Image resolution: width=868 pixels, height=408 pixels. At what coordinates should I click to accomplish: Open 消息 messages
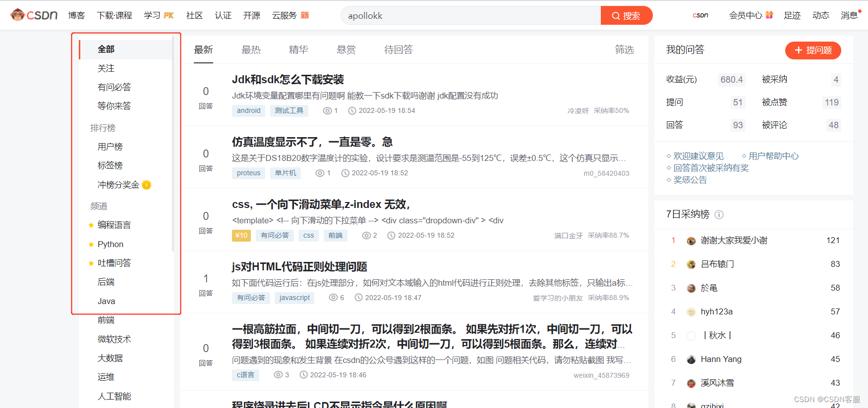(849, 15)
